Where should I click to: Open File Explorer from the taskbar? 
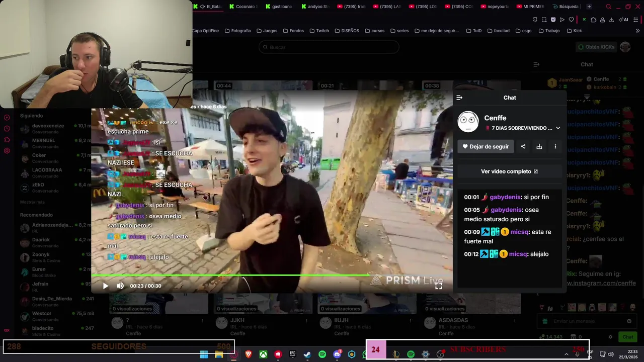point(219,354)
